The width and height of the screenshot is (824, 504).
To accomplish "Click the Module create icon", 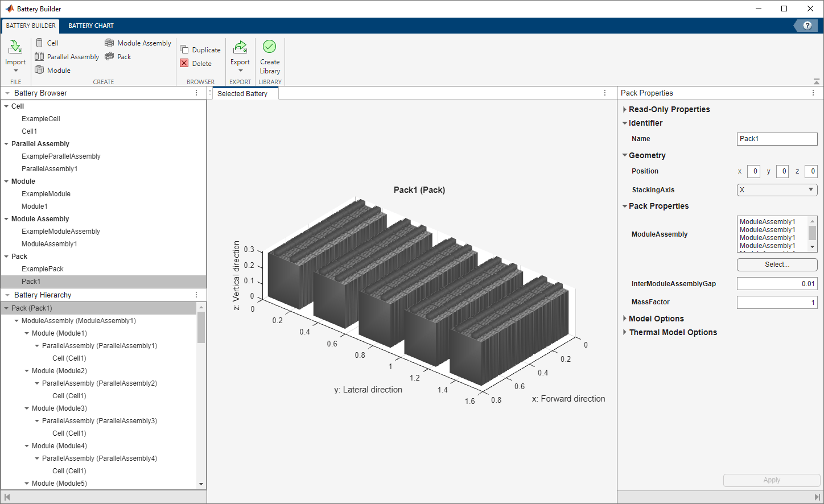I will click(x=39, y=70).
